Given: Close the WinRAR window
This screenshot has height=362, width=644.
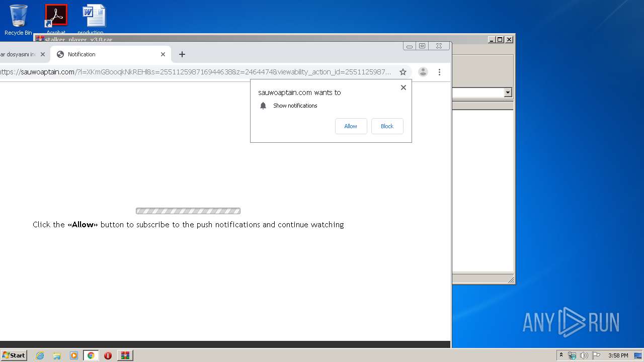Looking at the screenshot, I should coord(509,39).
